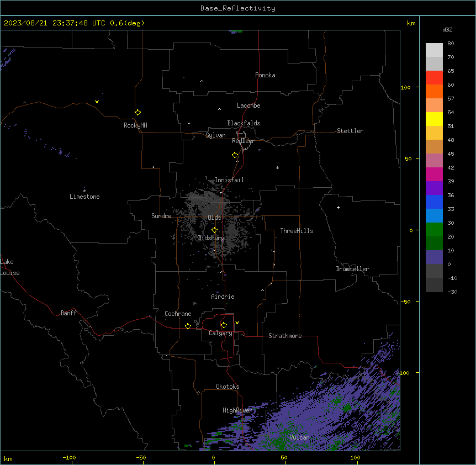Click the Blackfalds city label
The width and height of the screenshot is (476, 465).
click(x=244, y=123)
